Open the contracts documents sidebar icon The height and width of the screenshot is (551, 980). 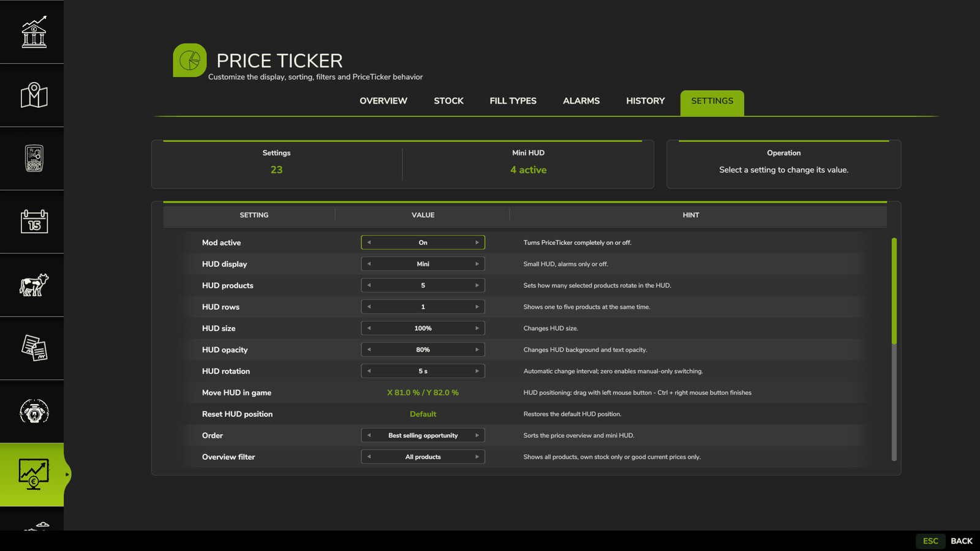pos(34,348)
